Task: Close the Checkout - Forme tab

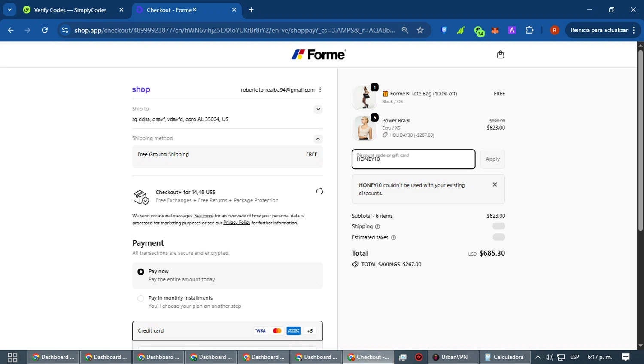Action: 234,10
